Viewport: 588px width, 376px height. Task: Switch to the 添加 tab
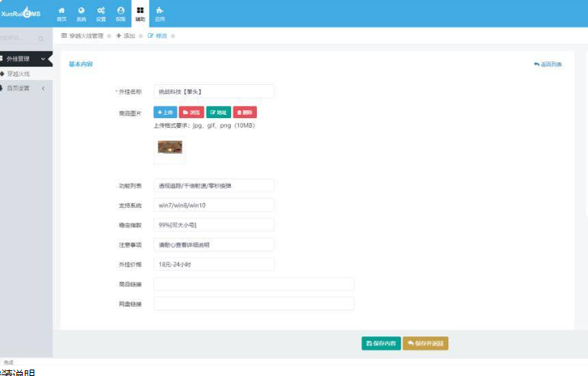(126, 36)
